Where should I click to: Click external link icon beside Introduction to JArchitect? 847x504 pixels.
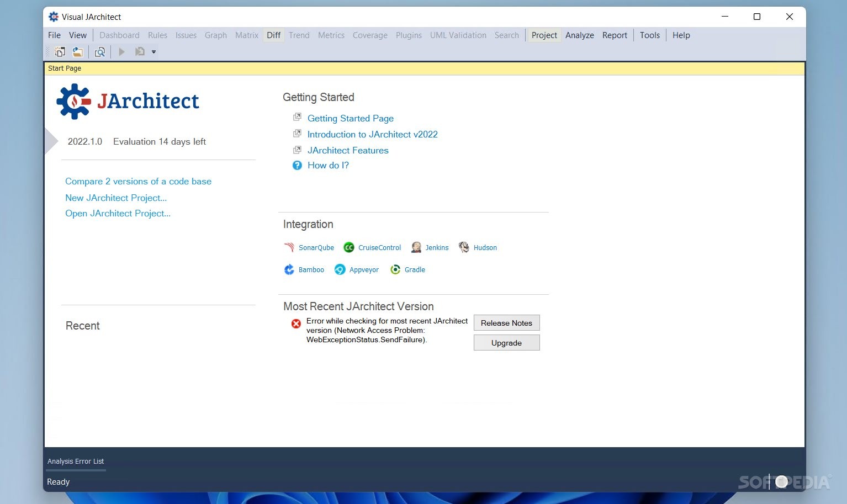pyautogui.click(x=297, y=133)
